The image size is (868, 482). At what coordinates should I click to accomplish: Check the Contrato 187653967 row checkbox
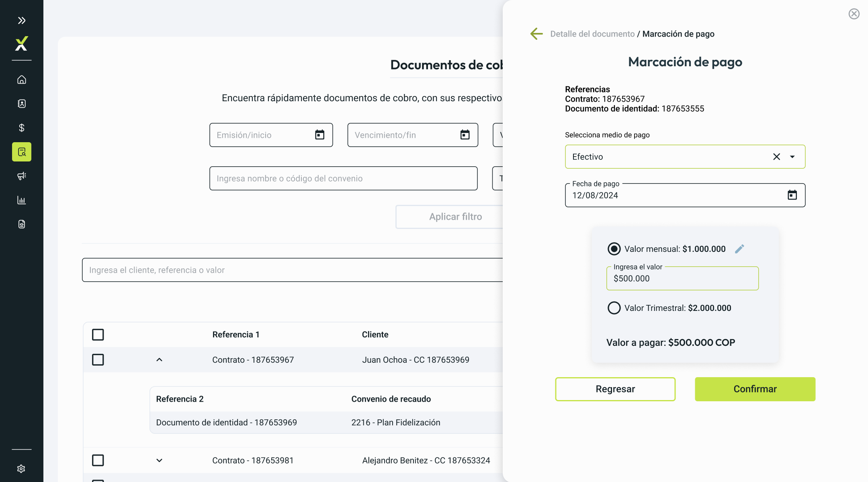tap(98, 359)
